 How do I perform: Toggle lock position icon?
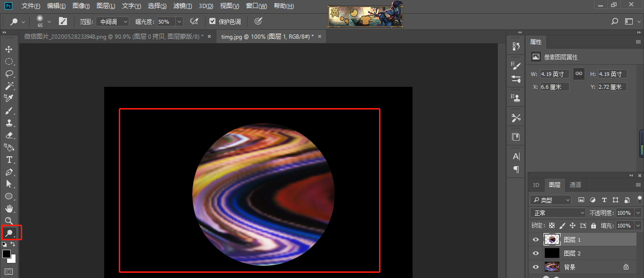coord(572,226)
